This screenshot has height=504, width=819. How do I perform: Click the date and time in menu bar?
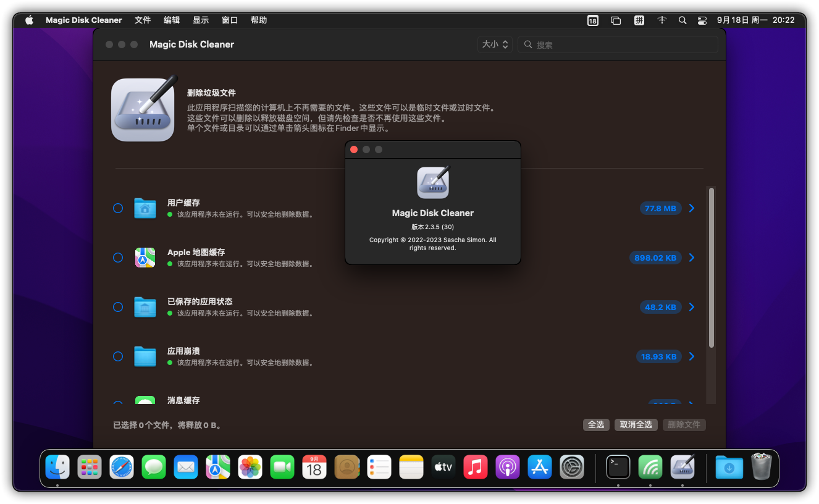(755, 20)
